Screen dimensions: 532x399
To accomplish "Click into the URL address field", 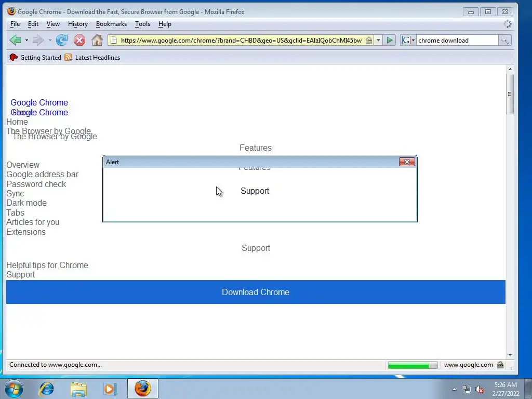I will coord(241,41).
